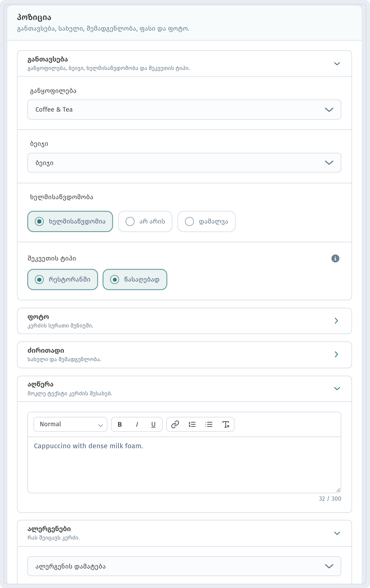Image resolution: width=370 pixels, height=588 pixels.
Task: Insert a numbered list
Action: [x=192, y=424]
